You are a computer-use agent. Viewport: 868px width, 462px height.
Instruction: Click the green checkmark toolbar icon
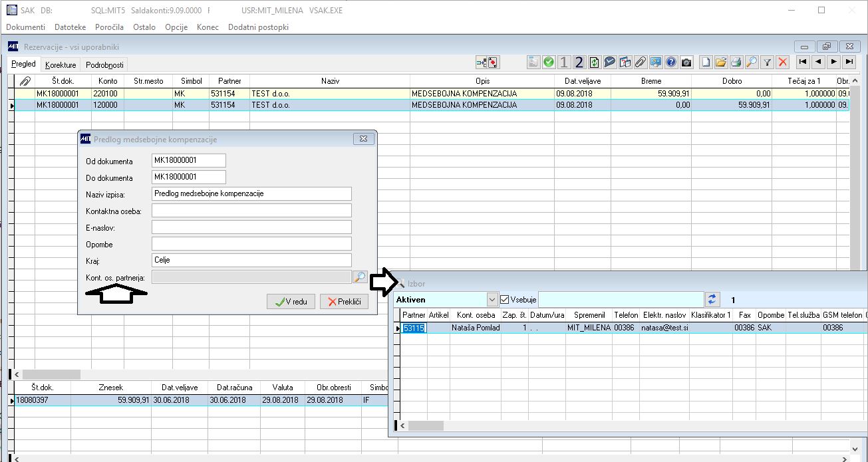tap(549, 62)
